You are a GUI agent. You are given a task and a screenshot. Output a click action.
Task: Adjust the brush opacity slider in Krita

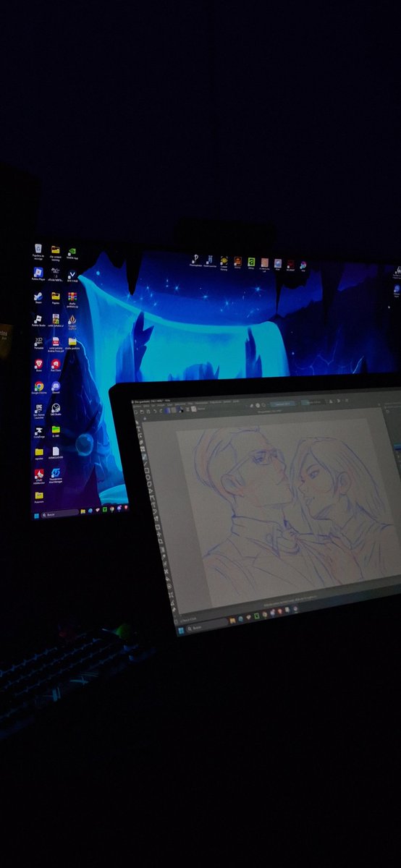coord(282,404)
